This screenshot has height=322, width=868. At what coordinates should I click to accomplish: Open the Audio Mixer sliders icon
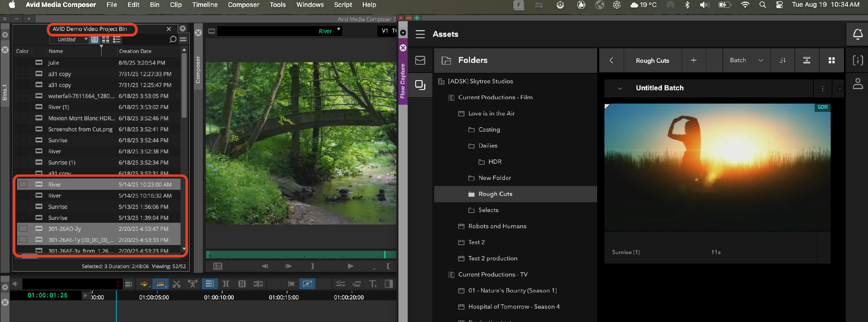341,284
